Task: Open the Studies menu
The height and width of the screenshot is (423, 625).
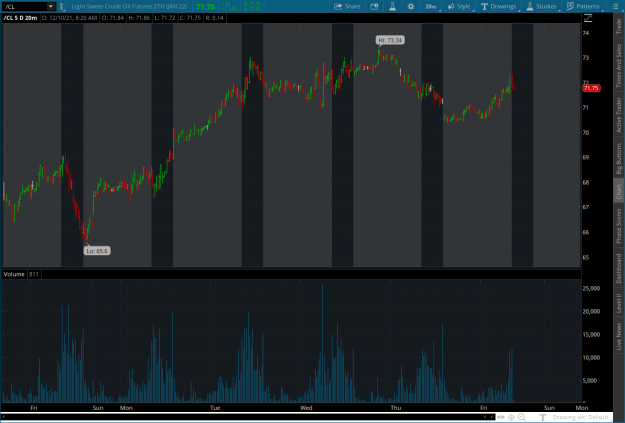Action: tap(541, 6)
